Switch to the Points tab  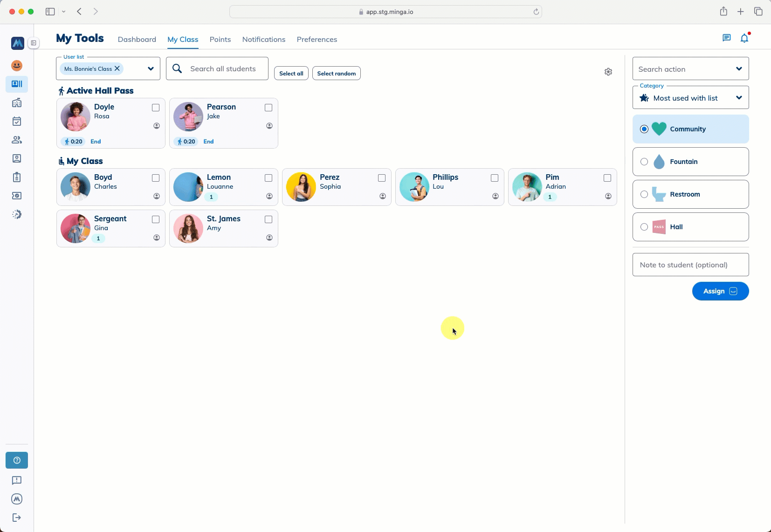coord(220,40)
